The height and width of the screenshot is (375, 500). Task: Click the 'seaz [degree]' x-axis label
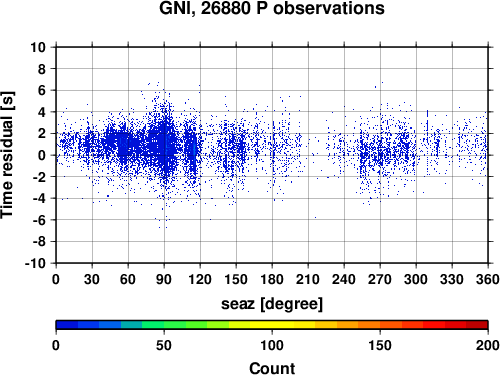click(272, 304)
